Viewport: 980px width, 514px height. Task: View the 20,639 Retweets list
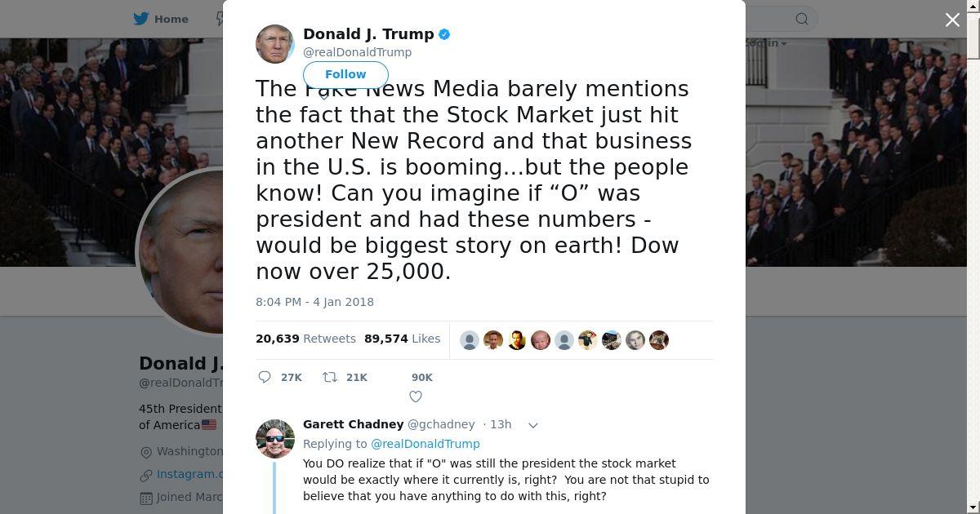[305, 339]
